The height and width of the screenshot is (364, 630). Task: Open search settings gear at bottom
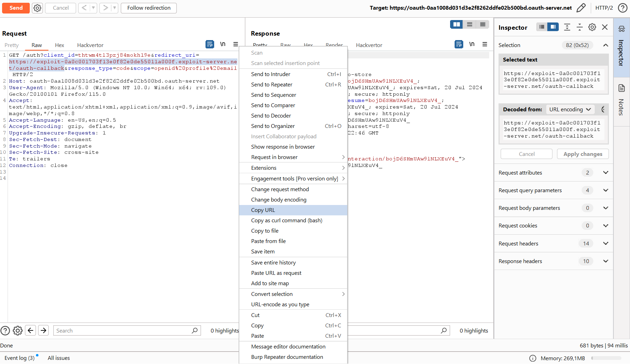click(x=18, y=331)
